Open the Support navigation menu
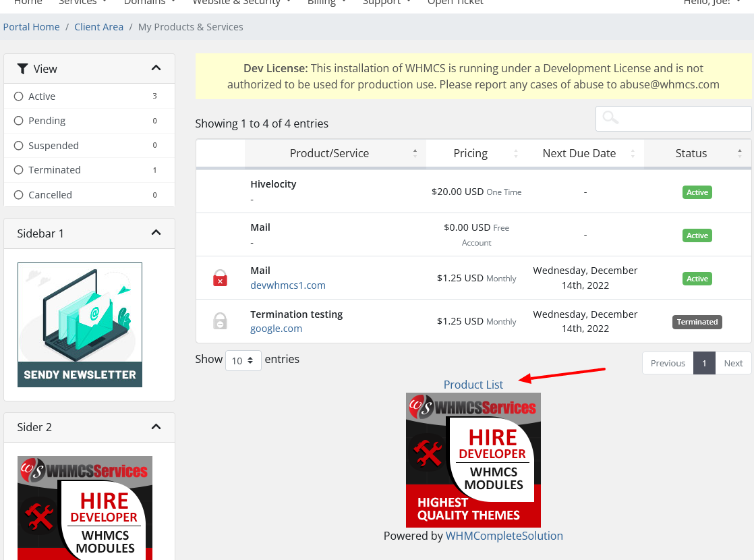The width and height of the screenshot is (754, 560). click(x=386, y=3)
